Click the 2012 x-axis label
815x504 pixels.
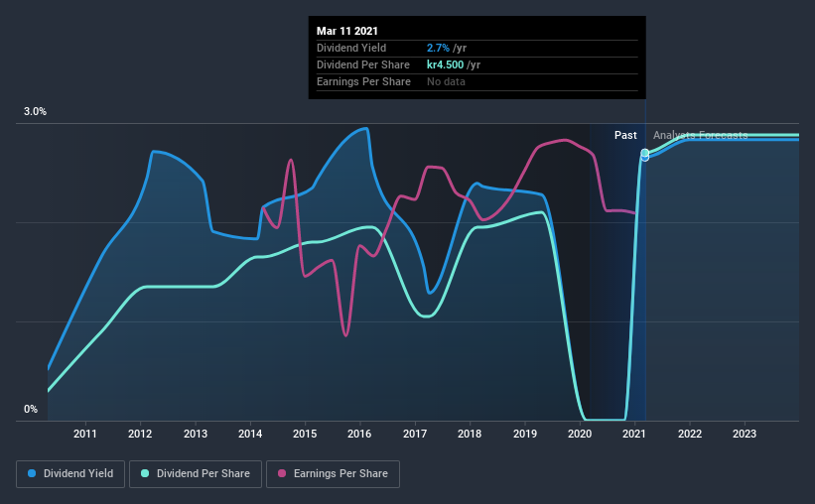pyautogui.click(x=140, y=434)
